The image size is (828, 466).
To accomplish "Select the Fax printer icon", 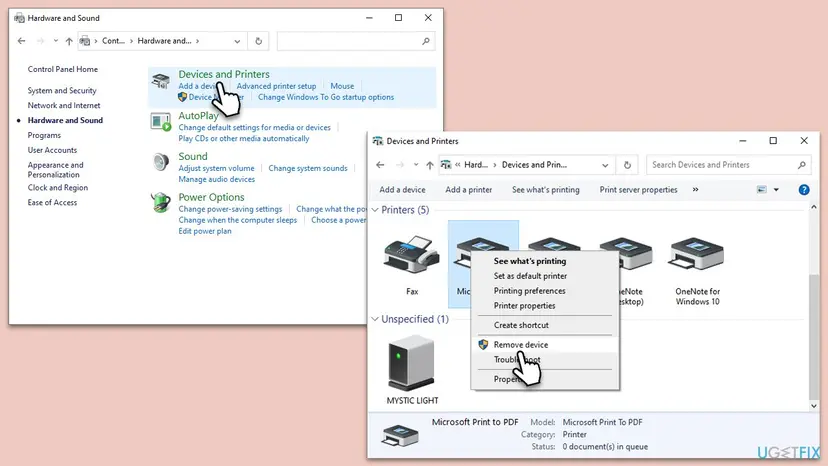I will (412, 255).
